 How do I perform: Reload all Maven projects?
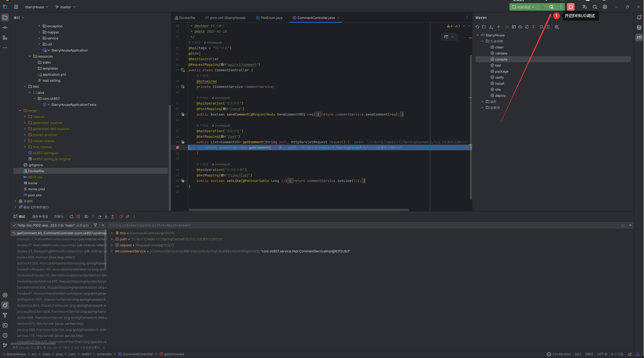pos(478,27)
